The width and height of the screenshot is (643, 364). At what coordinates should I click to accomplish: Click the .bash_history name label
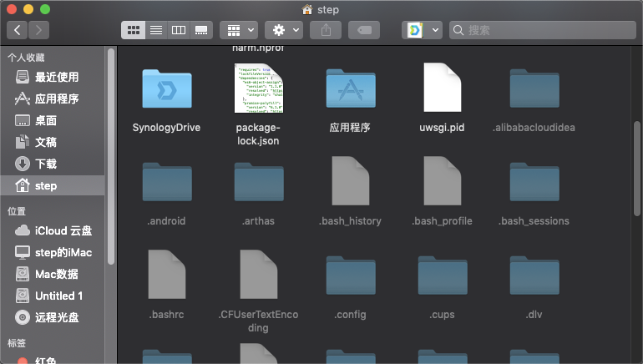coord(350,221)
